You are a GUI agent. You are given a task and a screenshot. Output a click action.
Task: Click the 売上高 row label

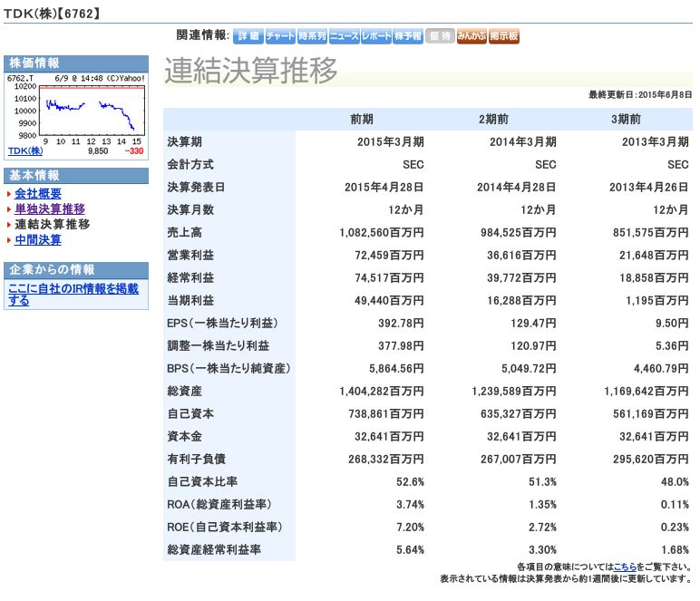[184, 232]
